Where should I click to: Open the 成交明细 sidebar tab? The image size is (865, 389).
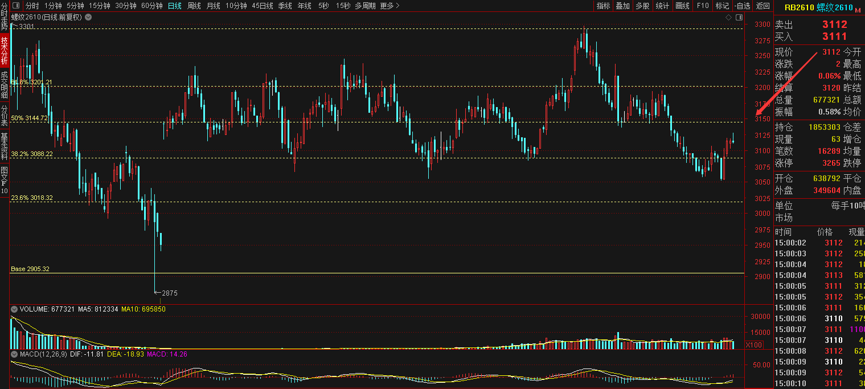pos(4,85)
